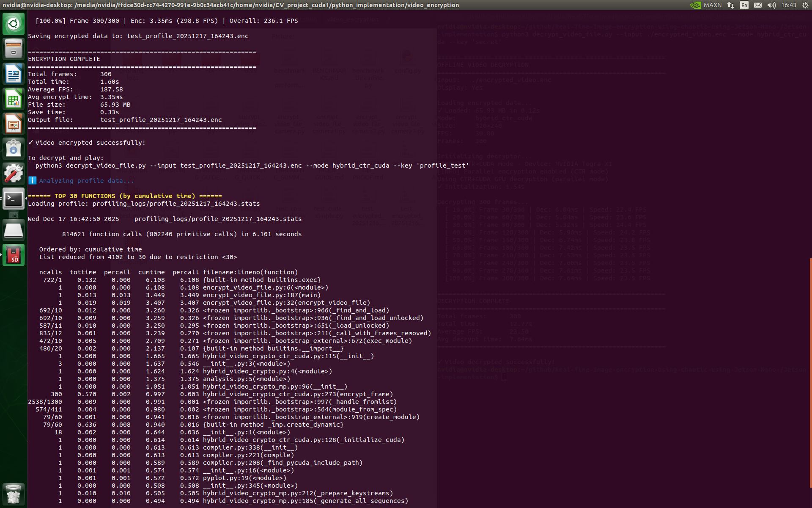Click the terminal title path in top bar
Screen dimensions: 812x508
(x=231, y=5)
